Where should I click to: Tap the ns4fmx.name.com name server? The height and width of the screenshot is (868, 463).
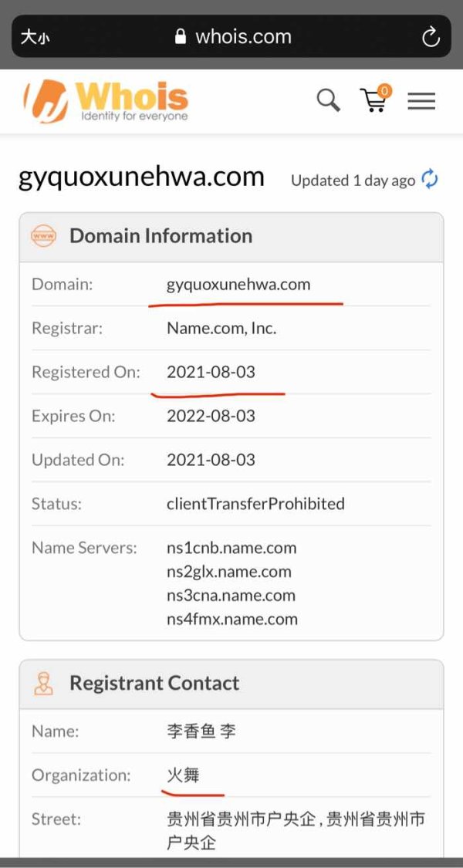click(x=232, y=618)
